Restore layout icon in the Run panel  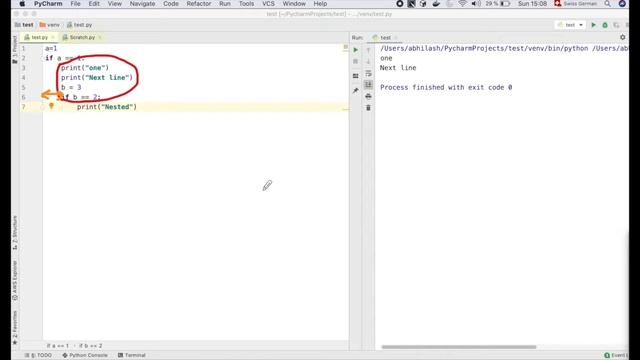(x=356, y=76)
